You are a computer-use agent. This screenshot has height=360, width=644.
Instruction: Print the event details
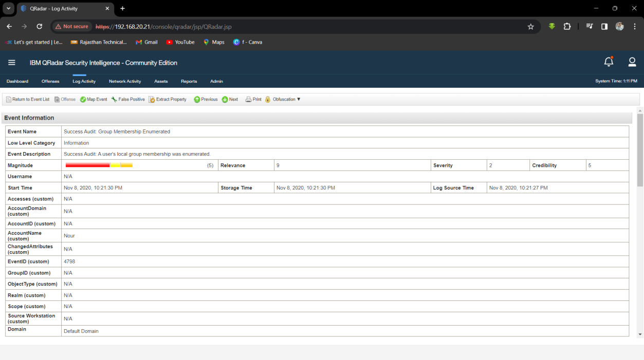[253, 100]
